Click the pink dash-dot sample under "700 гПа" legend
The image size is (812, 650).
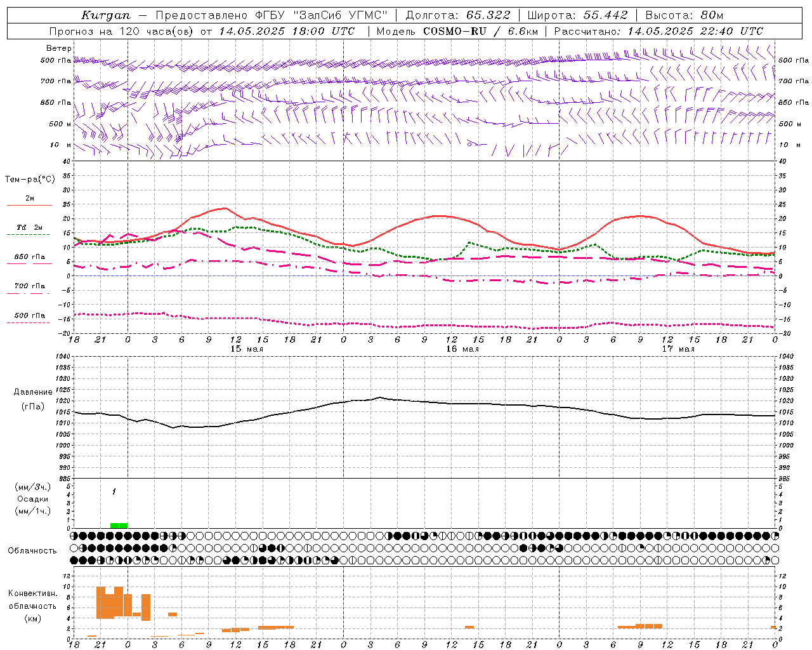point(29,293)
